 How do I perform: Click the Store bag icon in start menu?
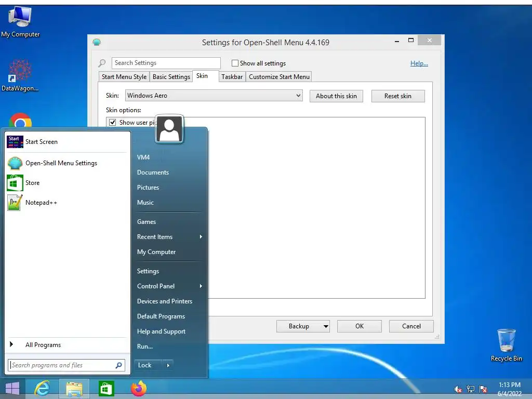(15, 183)
